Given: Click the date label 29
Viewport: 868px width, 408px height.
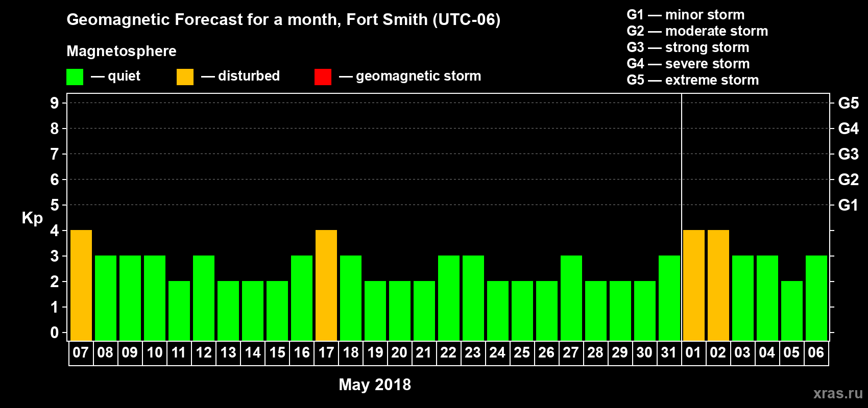Looking at the screenshot, I should point(620,353).
